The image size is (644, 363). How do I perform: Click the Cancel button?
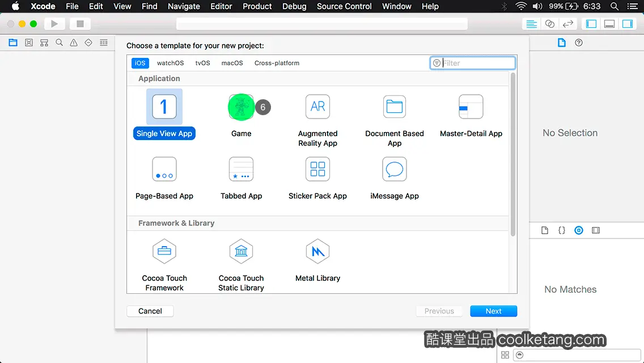coord(150,311)
